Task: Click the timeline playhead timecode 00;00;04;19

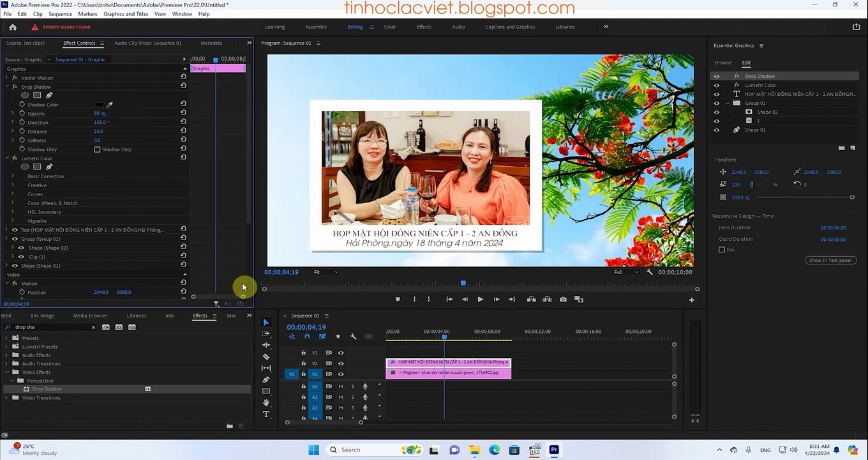Action: coord(306,327)
